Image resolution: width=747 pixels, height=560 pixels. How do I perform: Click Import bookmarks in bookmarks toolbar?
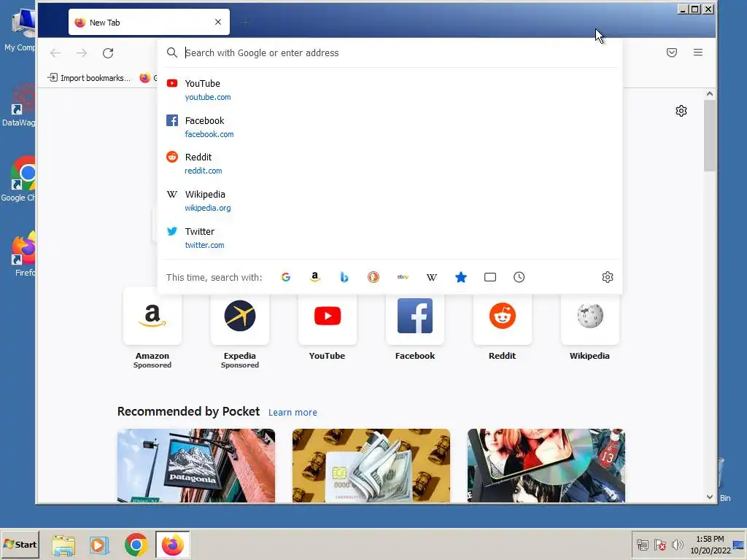(89, 77)
